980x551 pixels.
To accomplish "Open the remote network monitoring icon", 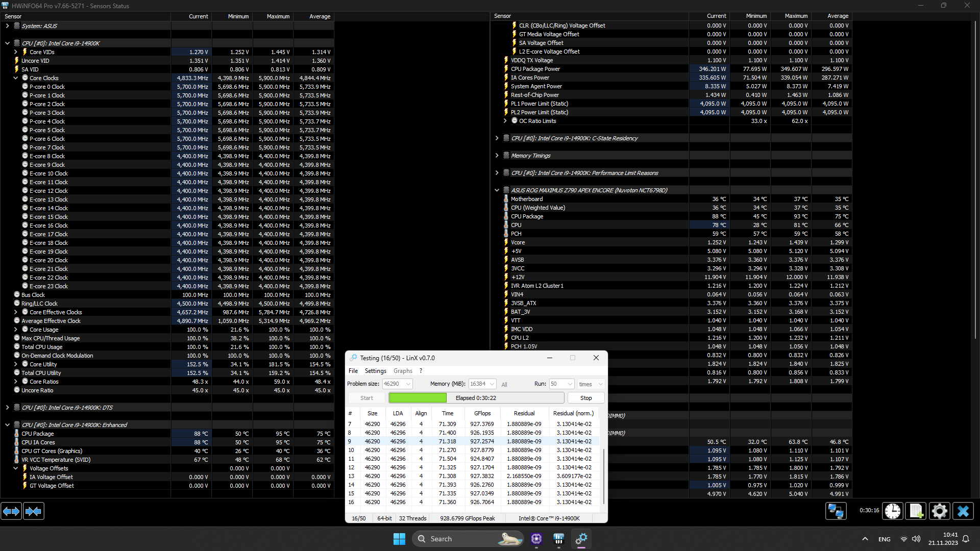I will pyautogui.click(x=836, y=511).
